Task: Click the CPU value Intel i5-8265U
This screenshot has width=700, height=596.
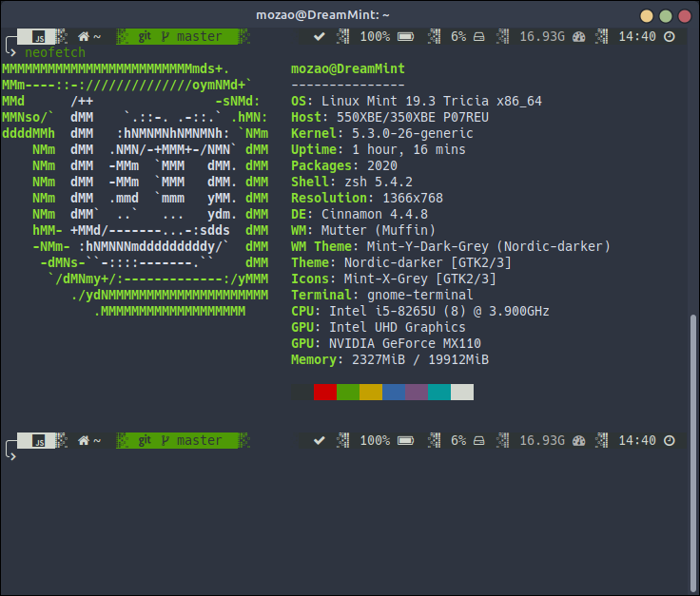Action: [x=382, y=311]
